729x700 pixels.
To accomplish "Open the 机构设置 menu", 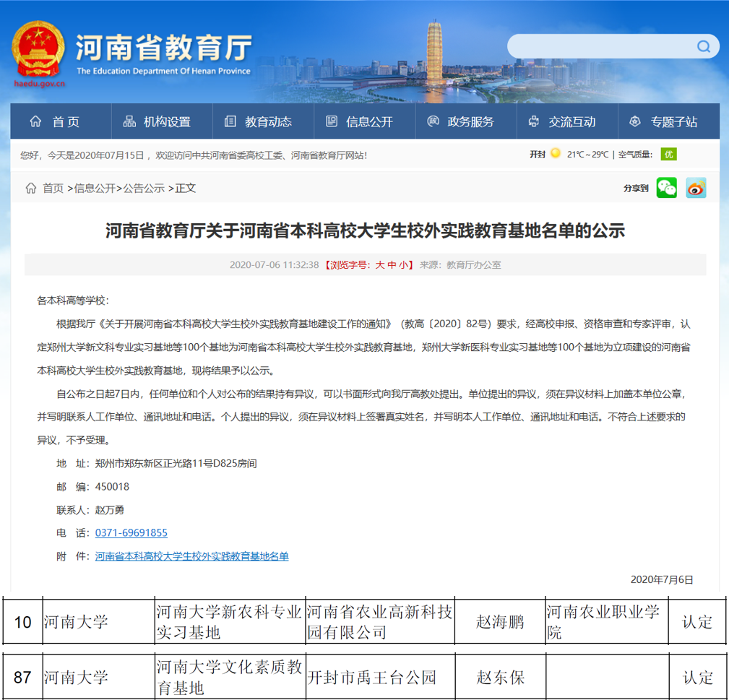I will pos(157,121).
